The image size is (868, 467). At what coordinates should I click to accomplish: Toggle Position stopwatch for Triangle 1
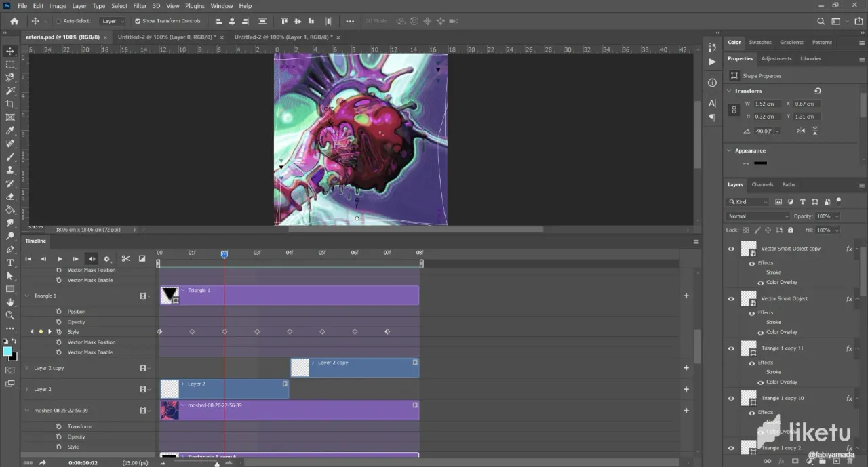coord(59,312)
